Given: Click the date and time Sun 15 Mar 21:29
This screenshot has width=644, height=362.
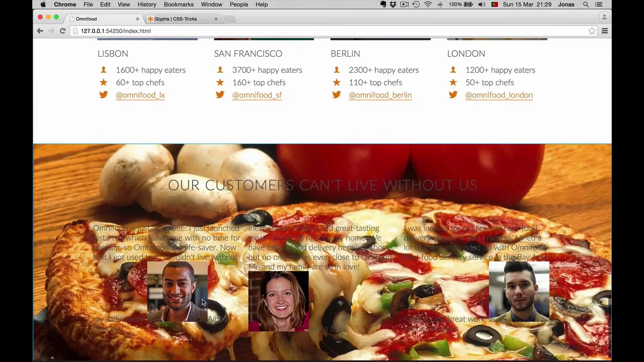Looking at the screenshot, I should (527, 5).
